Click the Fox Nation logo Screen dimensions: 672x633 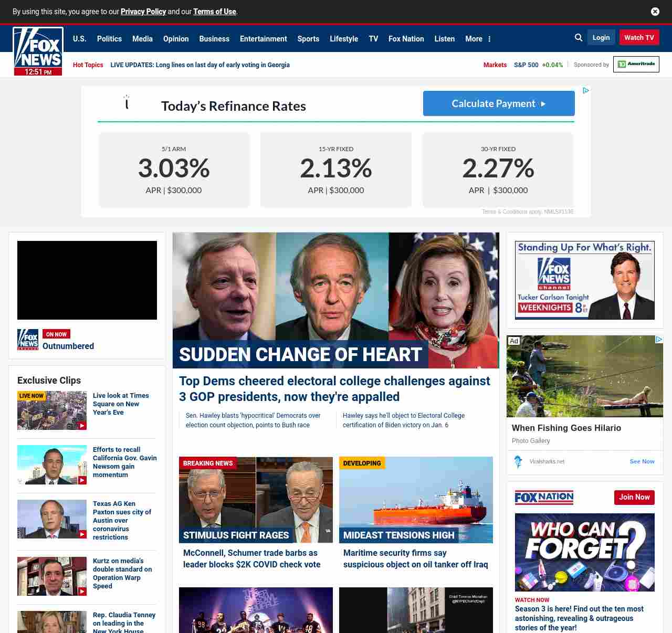coord(544,497)
